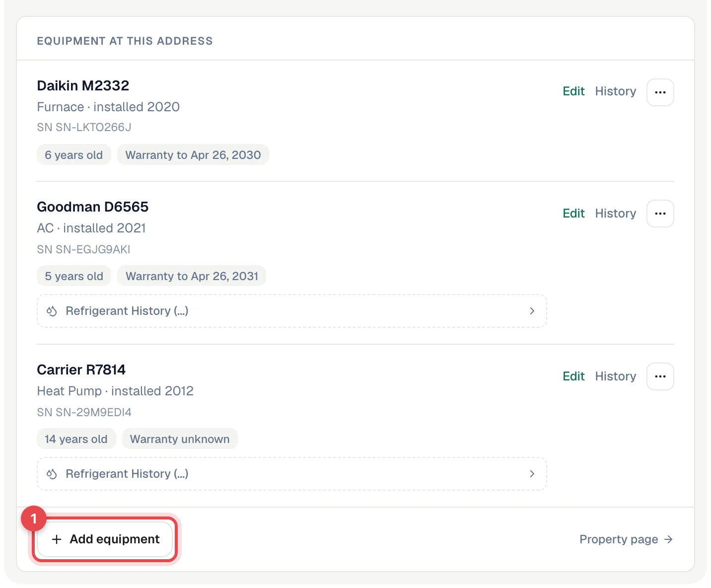Select the Goodman D6565 equipment title
The width and height of the screenshot is (711, 588).
pos(93,207)
